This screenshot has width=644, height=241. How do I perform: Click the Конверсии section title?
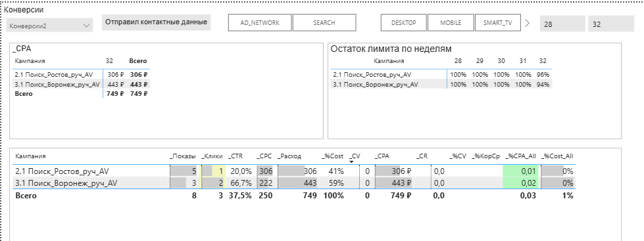pos(24,10)
